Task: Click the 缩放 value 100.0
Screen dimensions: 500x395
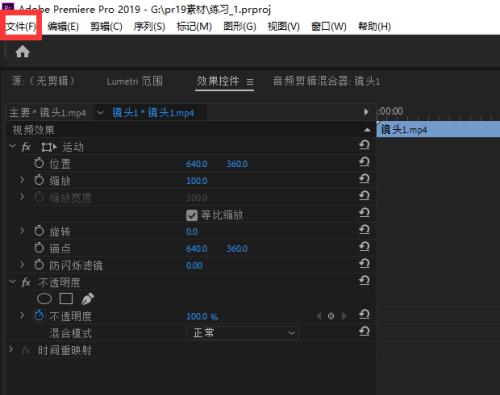Action: click(x=197, y=181)
